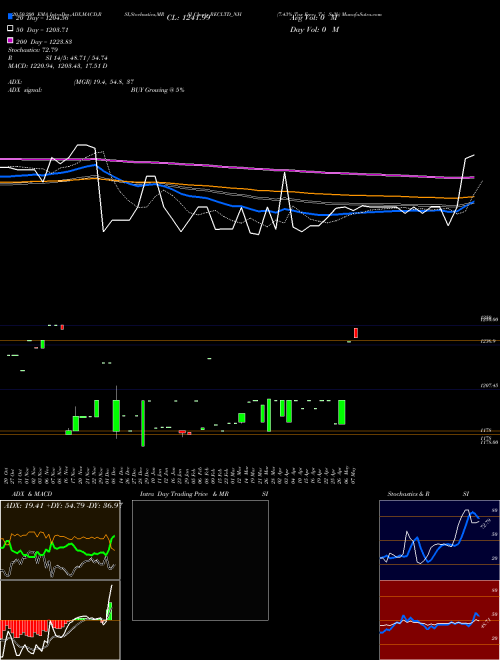Click the '(MGR) 19.4, 54.8, 37' ADX values
The image size is (500, 660).
tap(104, 82)
